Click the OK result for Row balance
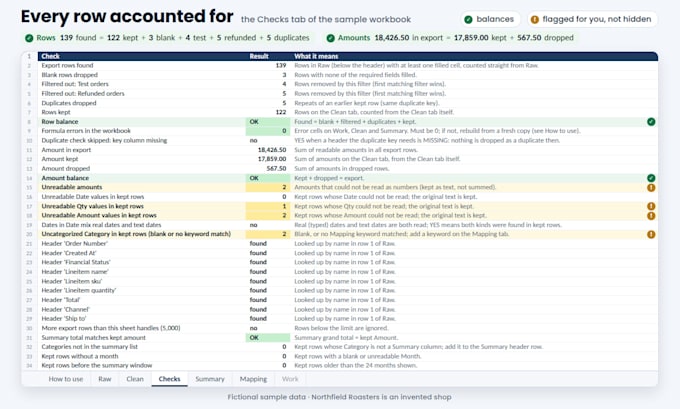 268,122
